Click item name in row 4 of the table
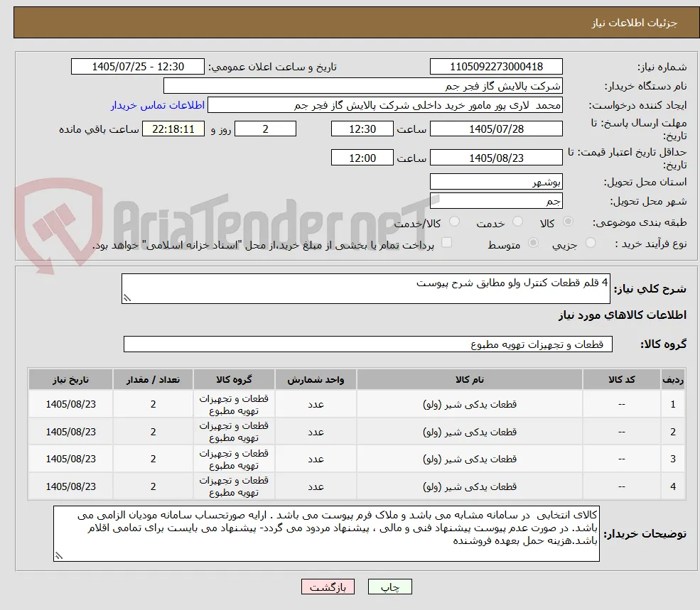This screenshot has width=700, height=610. (469, 486)
